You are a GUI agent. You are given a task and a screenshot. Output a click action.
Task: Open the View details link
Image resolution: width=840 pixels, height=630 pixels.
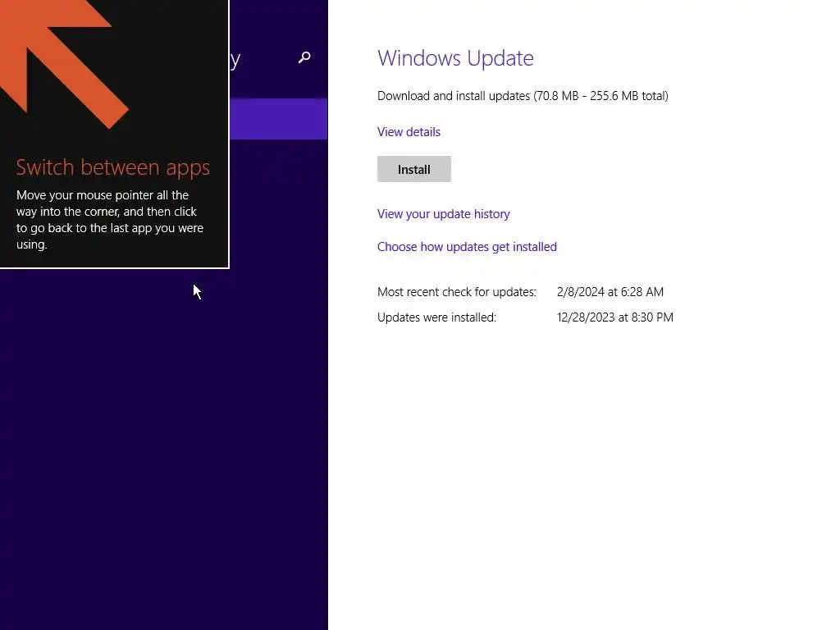(409, 132)
